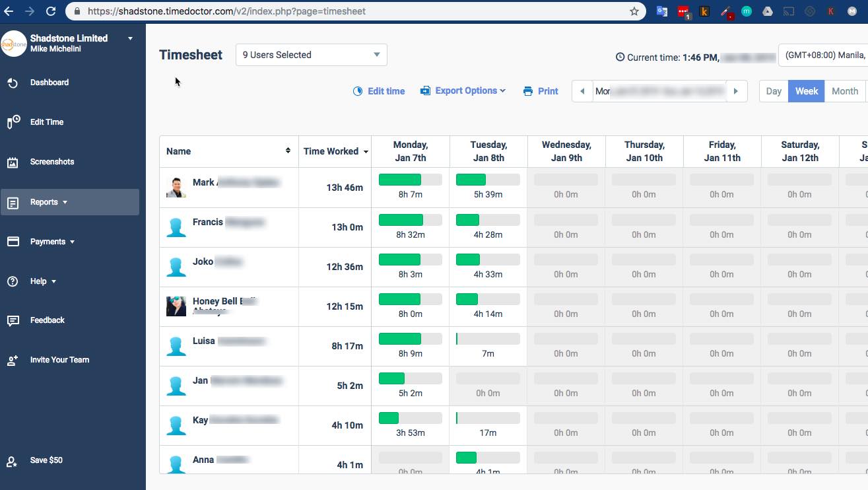The image size is (868, 490).
Task: Bookmark page with the star icon
Action: click(x=634, y=11)
